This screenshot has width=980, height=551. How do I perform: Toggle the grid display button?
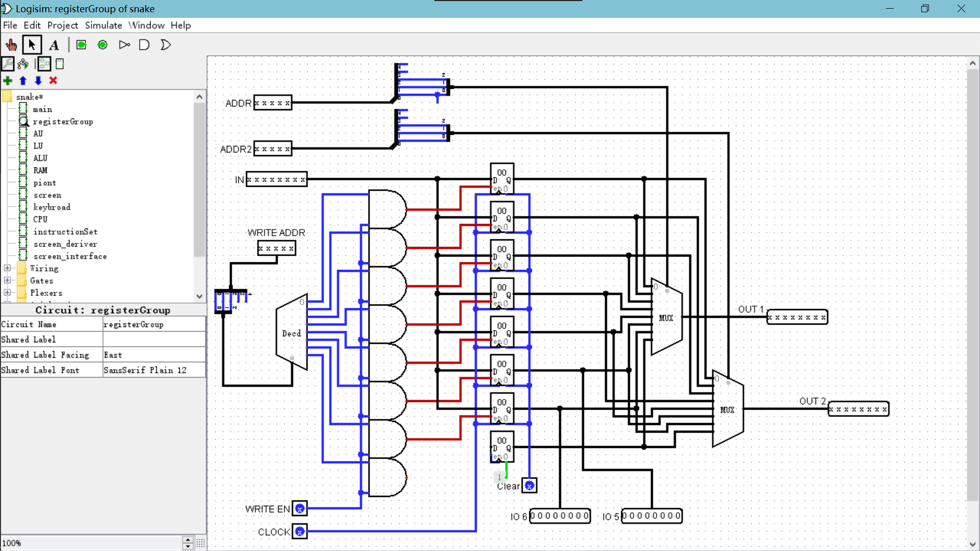tap(201, 543)
